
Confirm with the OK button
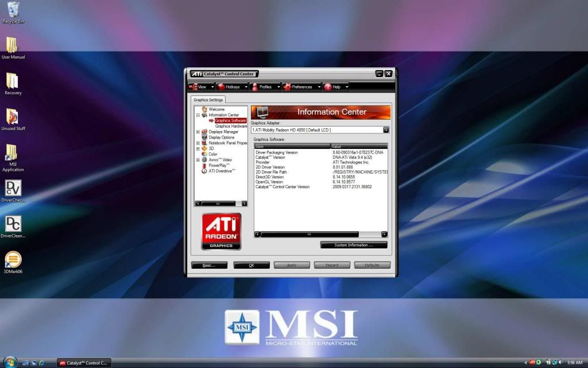[x=252, y=265]
